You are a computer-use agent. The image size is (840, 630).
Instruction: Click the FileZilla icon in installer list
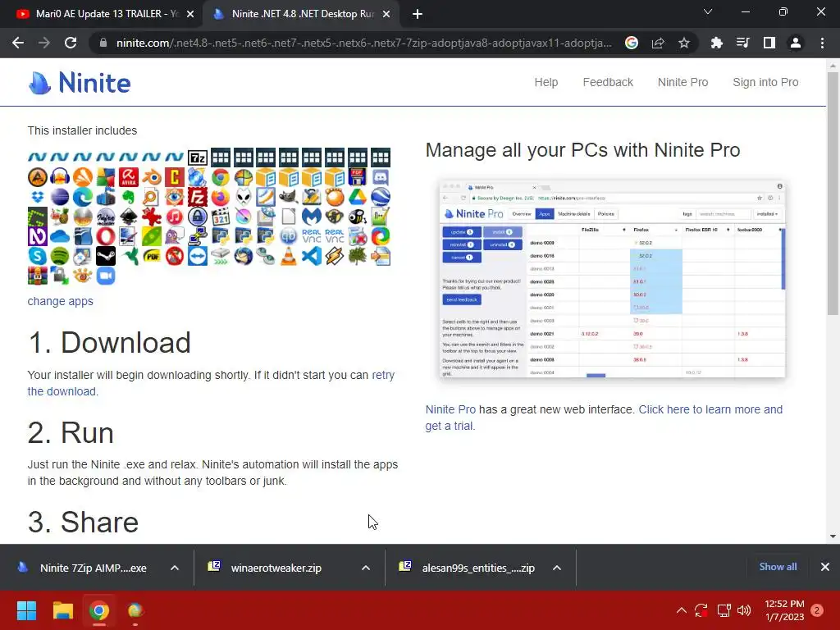[x=198, y=197]
